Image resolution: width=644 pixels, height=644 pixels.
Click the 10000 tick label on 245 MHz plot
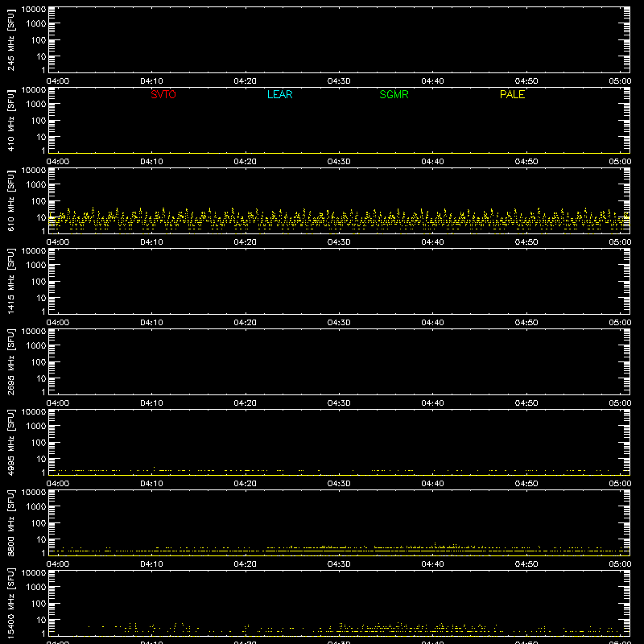coord(34,10)
